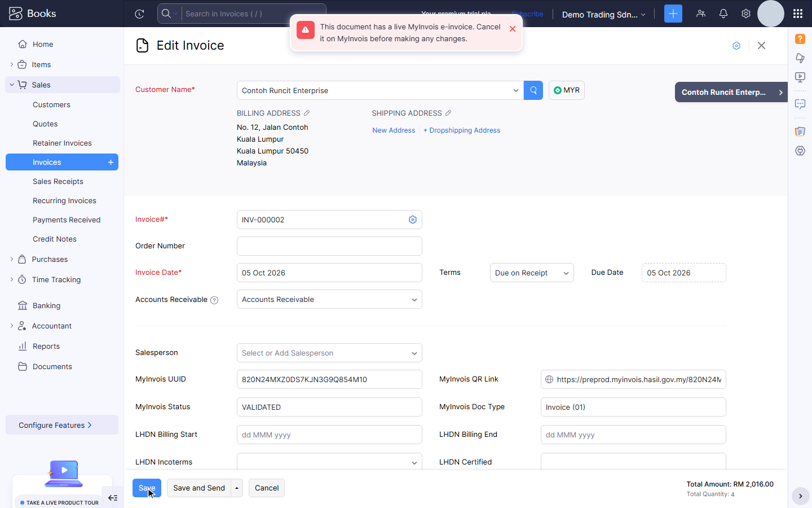Open invoice number auto-generation gear

click(413, 220)
